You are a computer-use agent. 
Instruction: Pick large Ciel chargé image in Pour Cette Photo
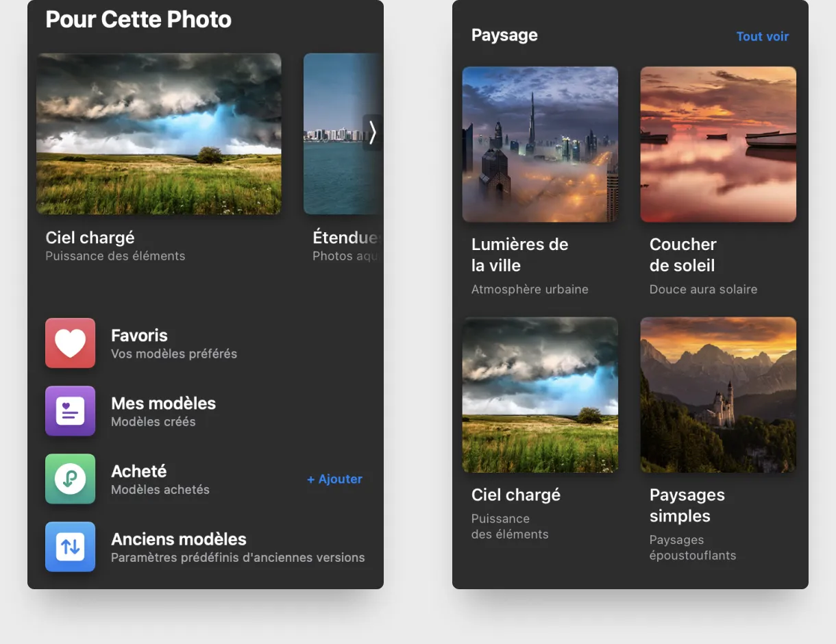pos(158,134)
